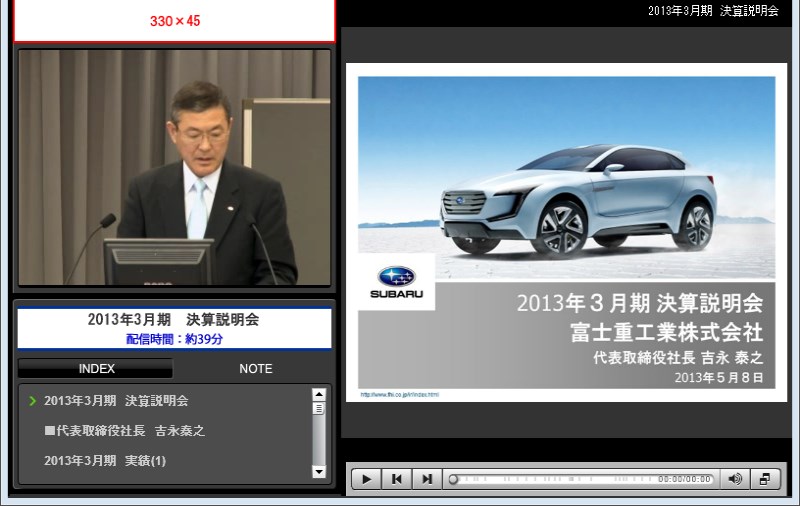Image resolution: width=800 pixels, height=506 pixels.
Task: Switch to the NOTE tab
Action: click(256, 368)
